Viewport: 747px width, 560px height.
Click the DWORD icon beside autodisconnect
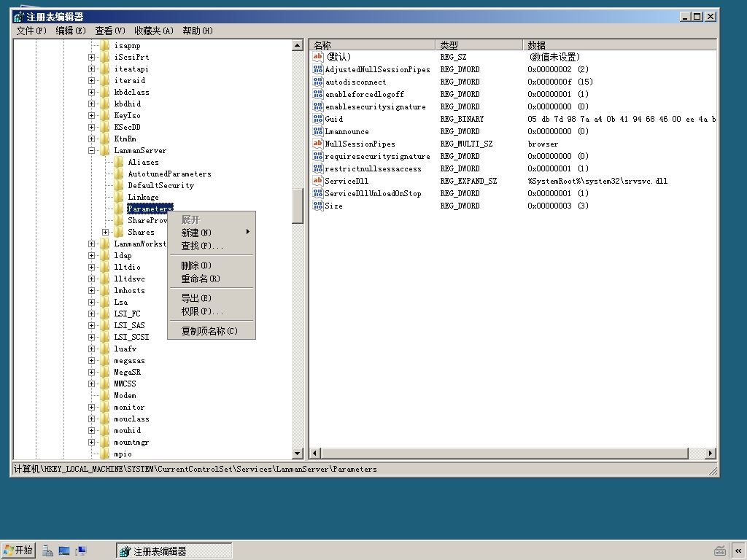click(x=318, y=82)
